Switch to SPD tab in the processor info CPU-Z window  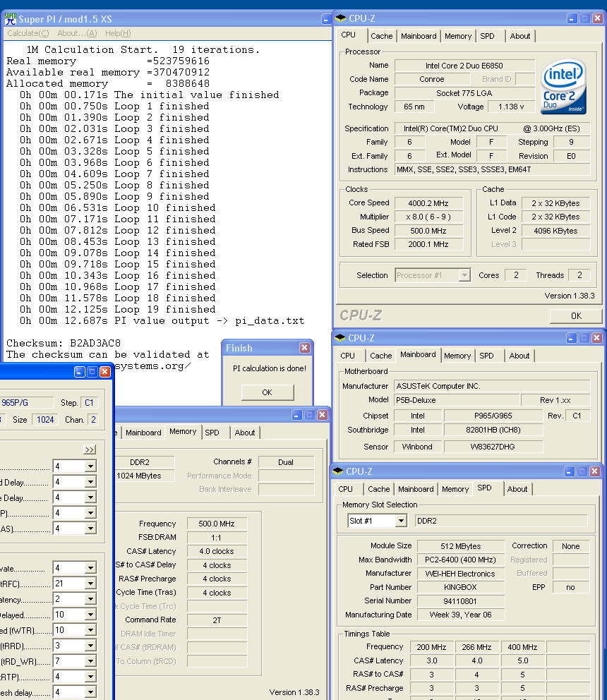487,36
